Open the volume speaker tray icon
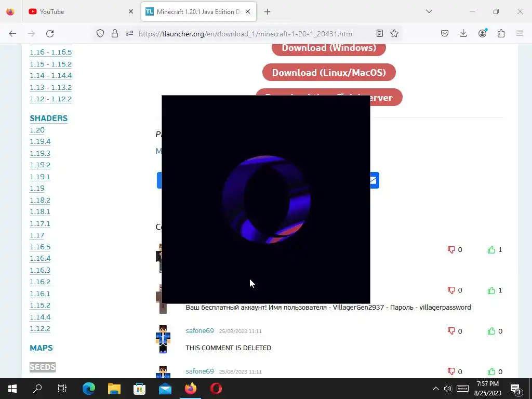Image resolution: width=532 pixels, height=399 pixels. 448,389
